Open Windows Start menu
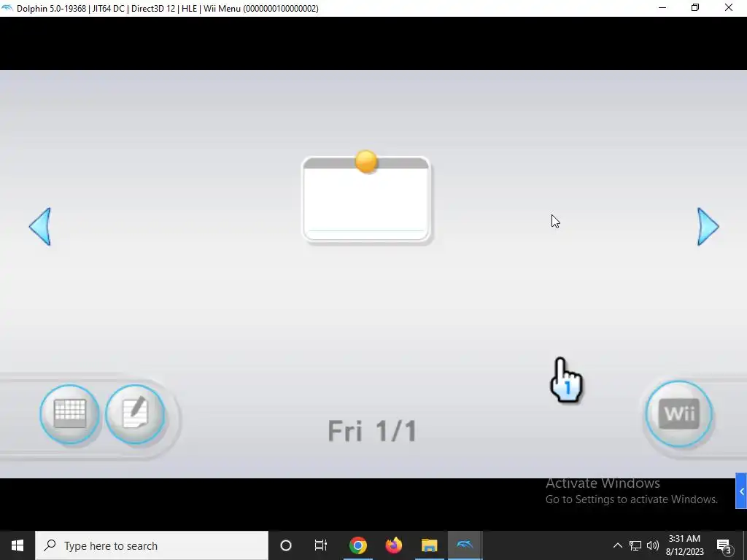This screenshot has height=560, width=747. [18, 545]
